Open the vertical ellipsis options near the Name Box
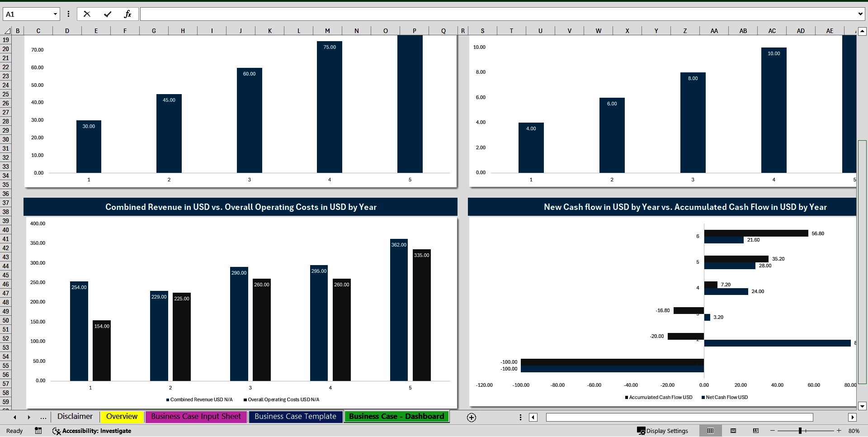Image resolution: width=868 pixels, height=437 pixels. click(x=68, y=14)
